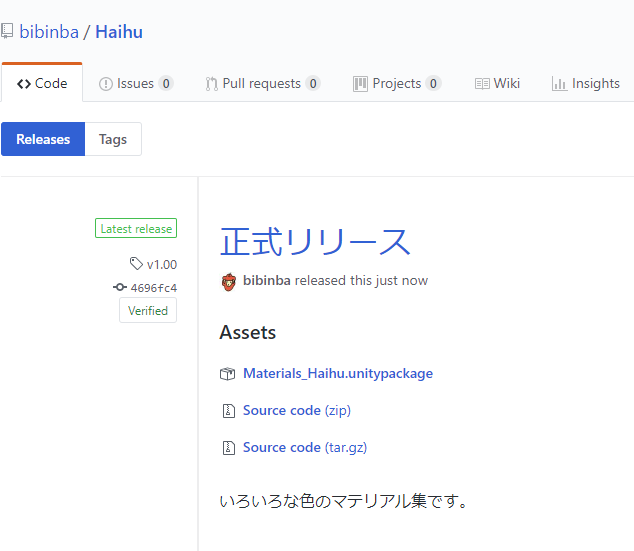Click the package icon beside Materials_Haihu
Viewport: 634px width, 551px height.
pyautogui.click(x=228, y=374)
